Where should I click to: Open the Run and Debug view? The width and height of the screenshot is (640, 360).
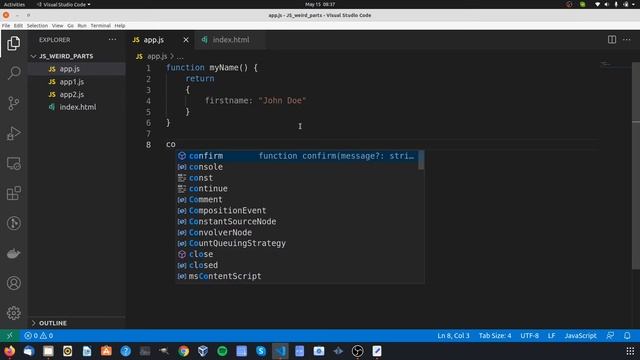[x=13, y=133]
